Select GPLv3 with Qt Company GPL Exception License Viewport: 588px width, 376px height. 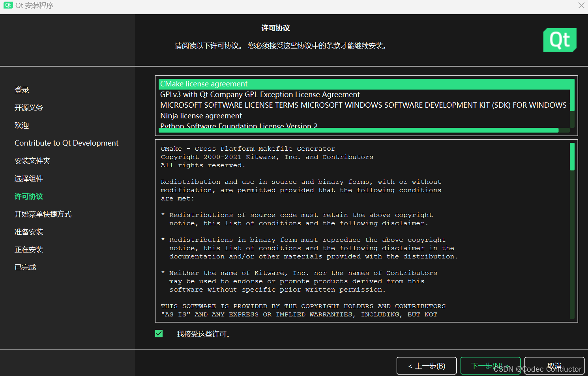click(364, 95)
